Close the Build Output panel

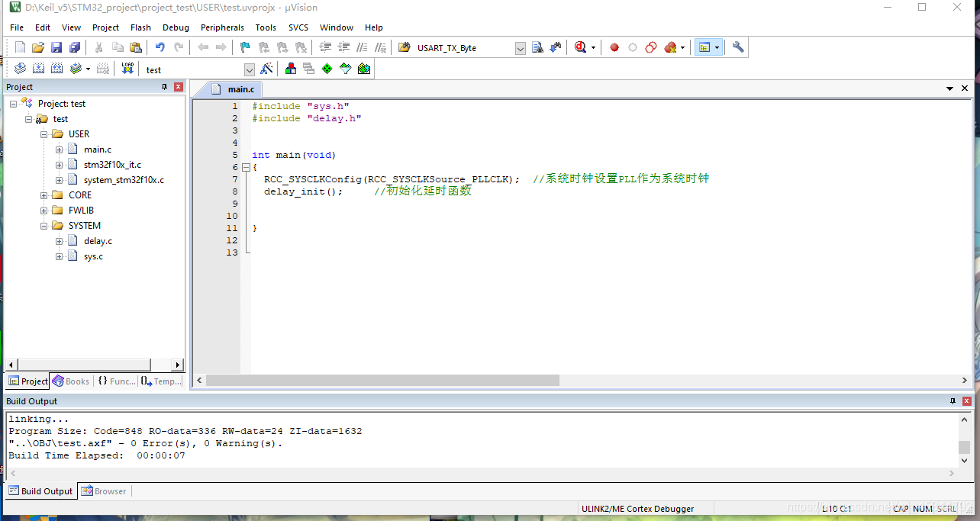coord(967,401)
